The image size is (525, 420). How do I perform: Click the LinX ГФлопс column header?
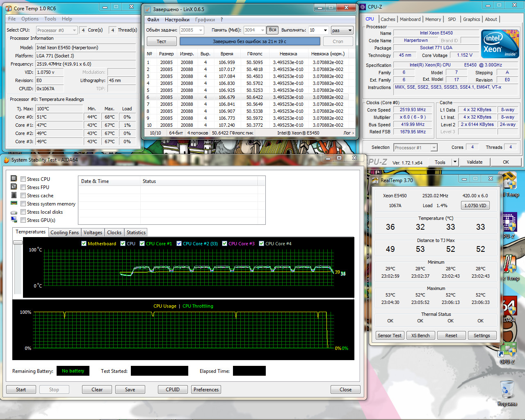point(255,54)
